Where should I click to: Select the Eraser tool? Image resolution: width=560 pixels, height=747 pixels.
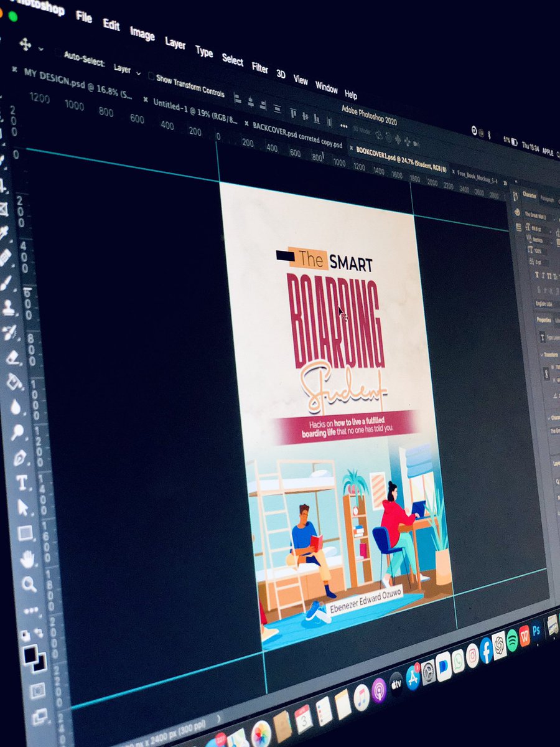point(12,357)
